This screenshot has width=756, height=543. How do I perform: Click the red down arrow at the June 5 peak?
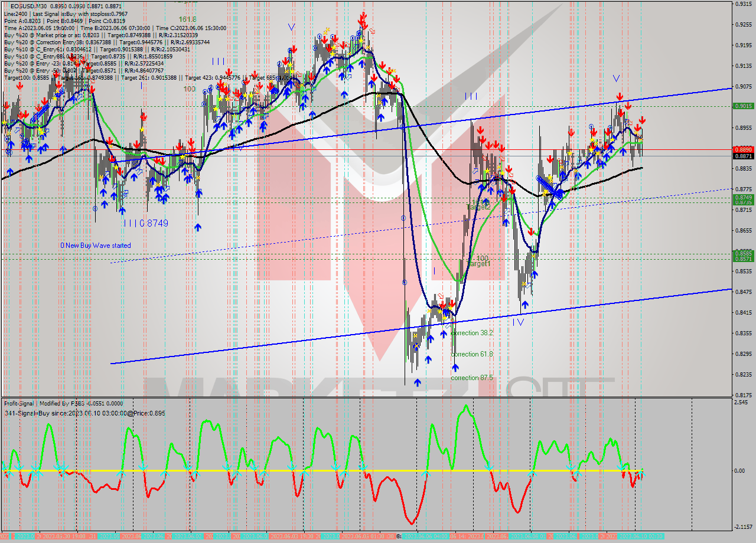[x=363, y=16]
